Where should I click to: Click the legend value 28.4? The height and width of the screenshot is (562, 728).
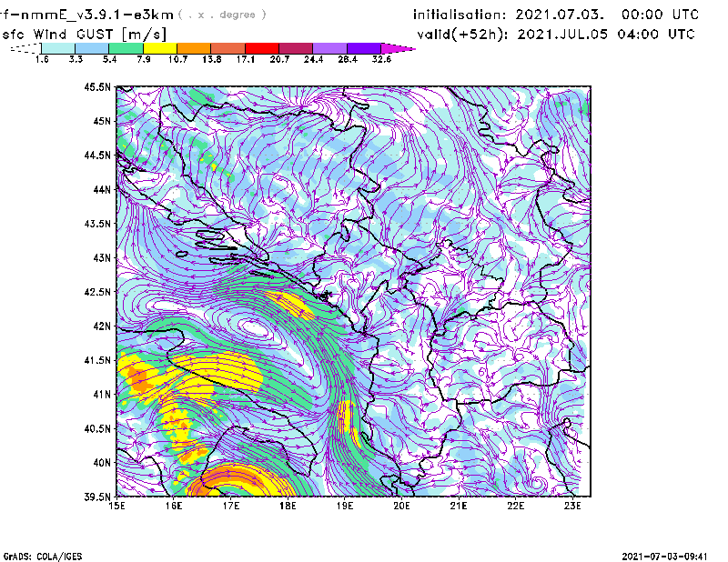348,59
